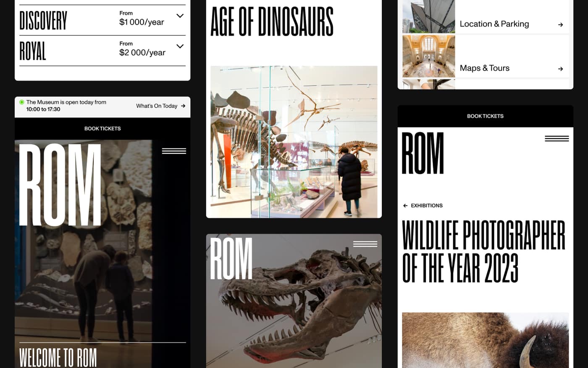Click arrow next to What's On Today
The width and height of the screenshot is (588, 368).
pos(183,106)
